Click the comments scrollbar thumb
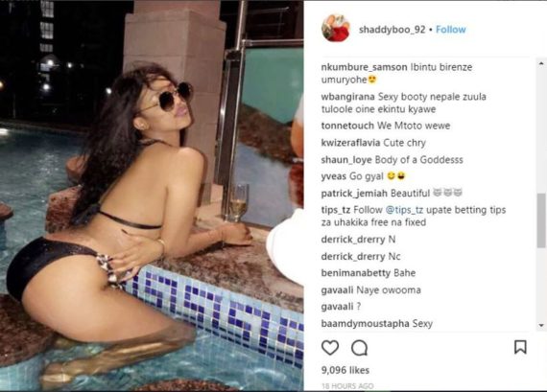 point(541,220)
